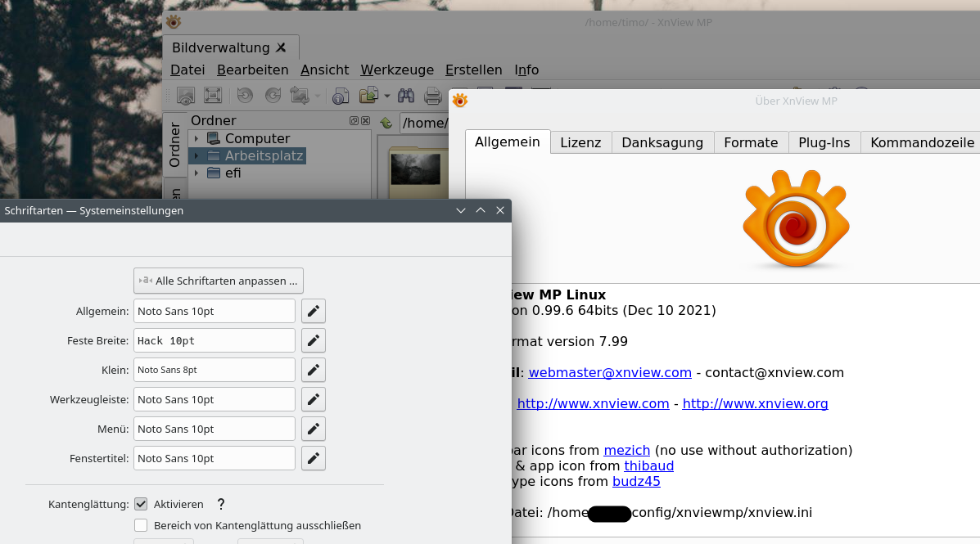
Task: Switch to the Kommandozeile tab
Action: coord(921,142)
